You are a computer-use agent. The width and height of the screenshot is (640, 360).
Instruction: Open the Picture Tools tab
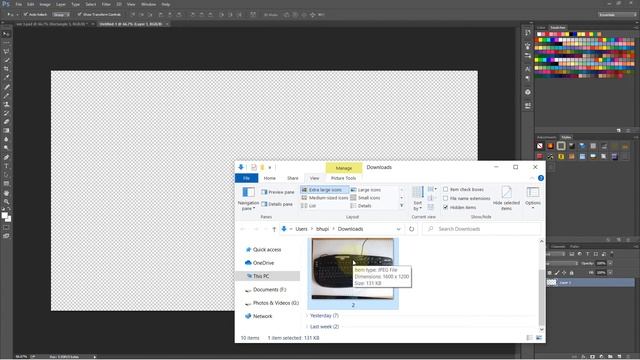[343, 178]
